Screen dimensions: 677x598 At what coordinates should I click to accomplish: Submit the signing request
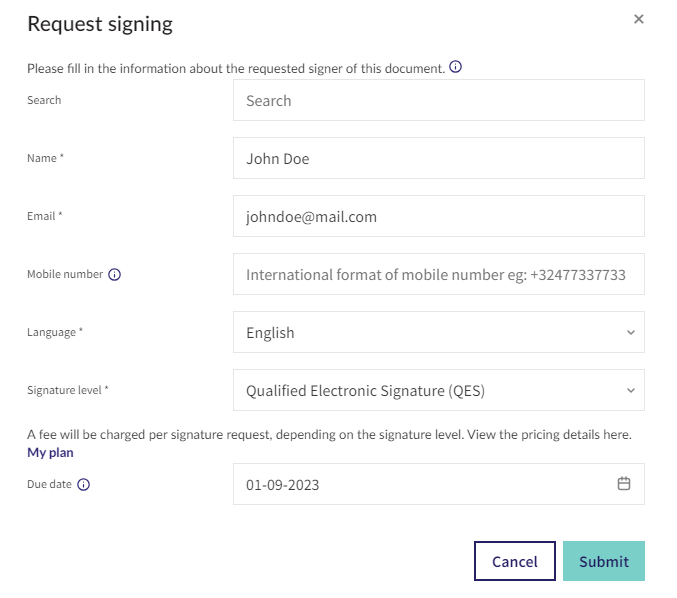coord(604,561)
